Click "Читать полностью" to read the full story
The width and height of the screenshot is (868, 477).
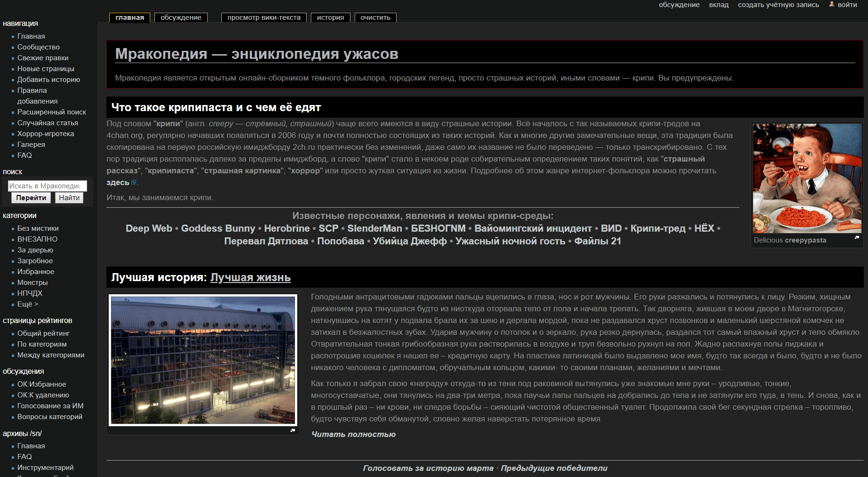coord(353,434)
